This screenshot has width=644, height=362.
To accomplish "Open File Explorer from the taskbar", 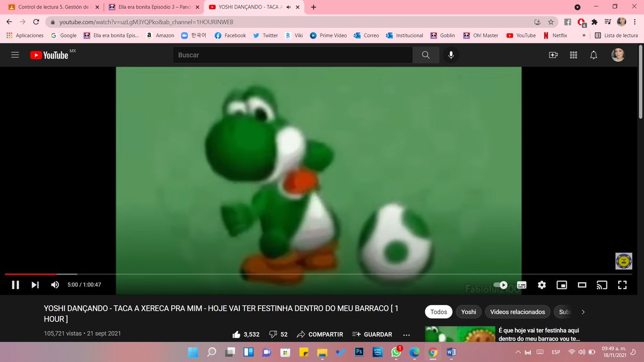I will pyautogui.click(x=322, y=352).
